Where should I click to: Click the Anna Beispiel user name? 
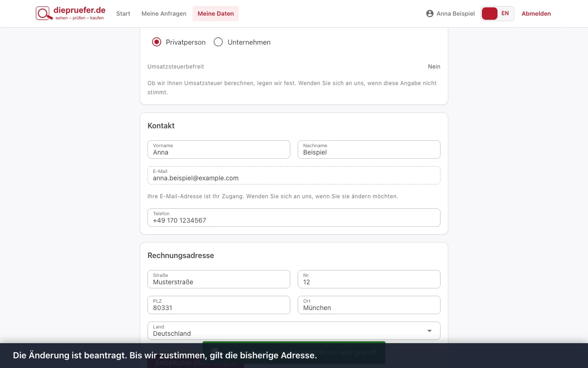point(456,14)
